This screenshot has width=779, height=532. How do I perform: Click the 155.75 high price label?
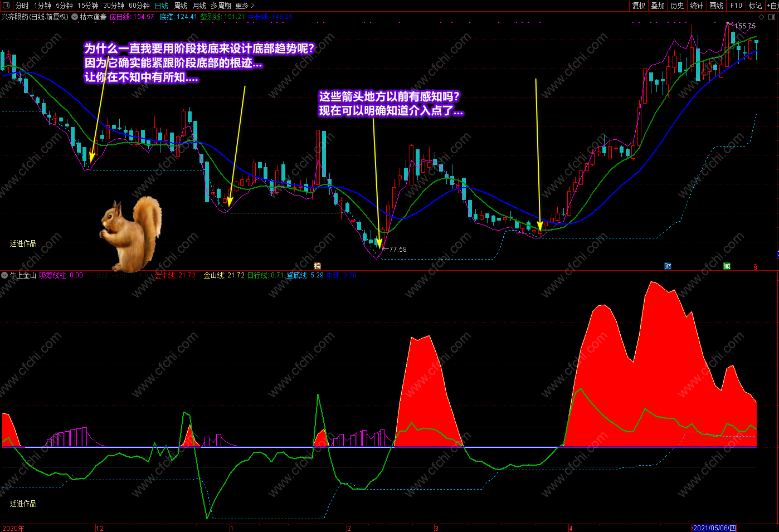tap(745, 26)
